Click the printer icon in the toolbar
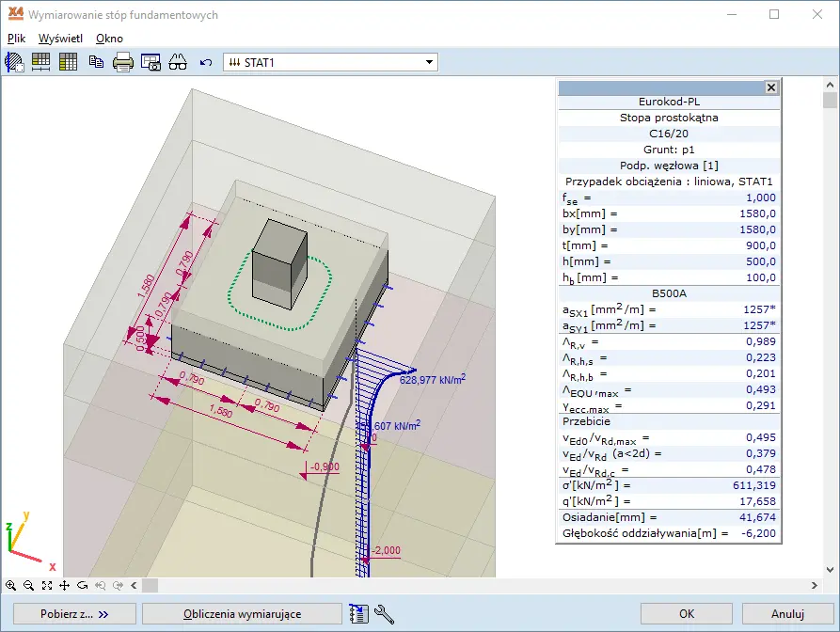The image size is (840, 632). pyautogui.click(x=123, y=63)
